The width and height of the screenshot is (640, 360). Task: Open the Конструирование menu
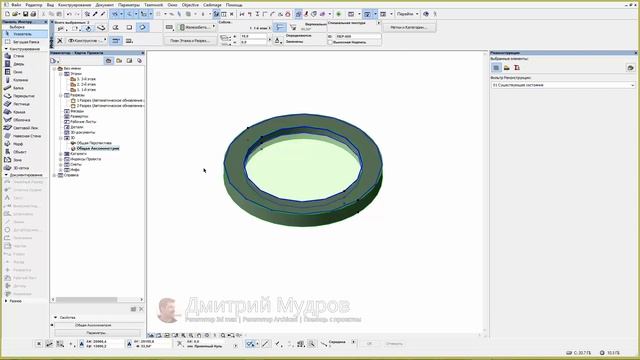[x=74, y=5]
